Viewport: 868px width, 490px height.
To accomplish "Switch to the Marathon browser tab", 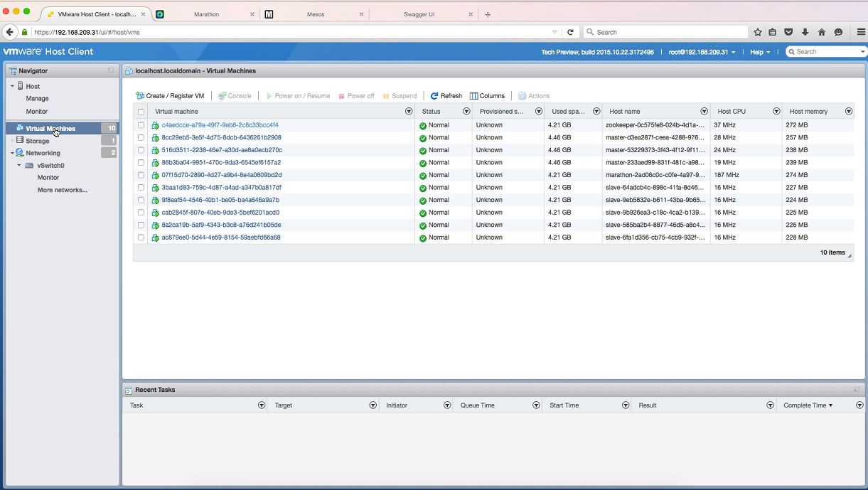I will click(x=206, y=14).
